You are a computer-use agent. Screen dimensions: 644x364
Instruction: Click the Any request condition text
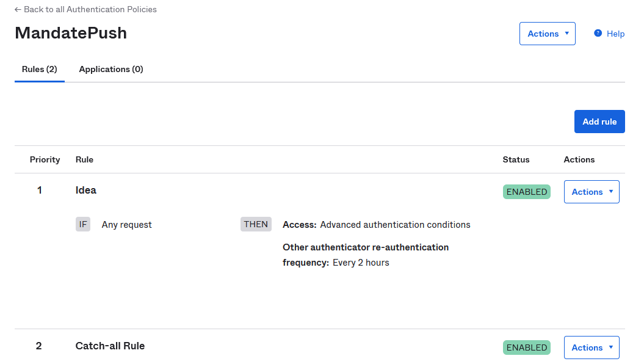click(x=126, y=225)
